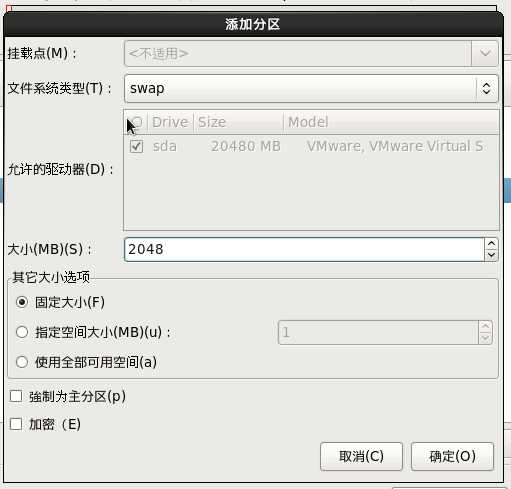Select the 指定空间大小(MB)(u) radio button
This screenshot has width=511, height=489.
point(22,332)
